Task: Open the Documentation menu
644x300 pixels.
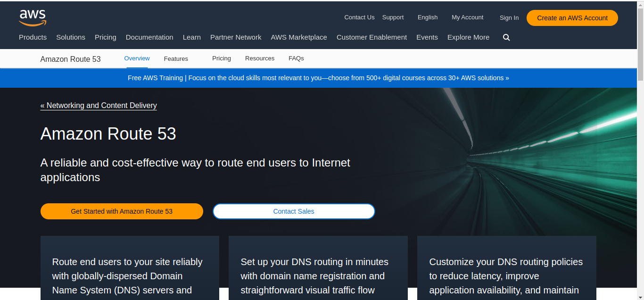Action: click(x=149, y=37)
